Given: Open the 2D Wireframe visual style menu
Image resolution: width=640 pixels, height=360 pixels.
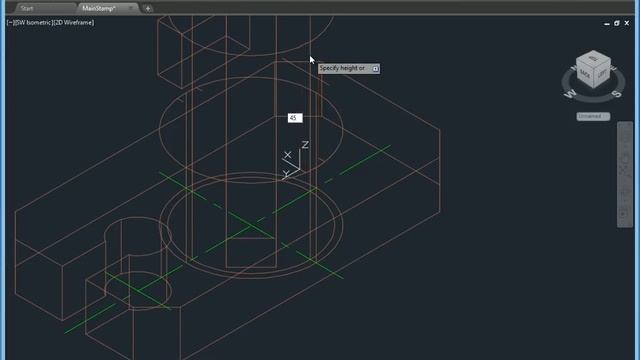Looking at the screenshot, I should click(74, 22).
